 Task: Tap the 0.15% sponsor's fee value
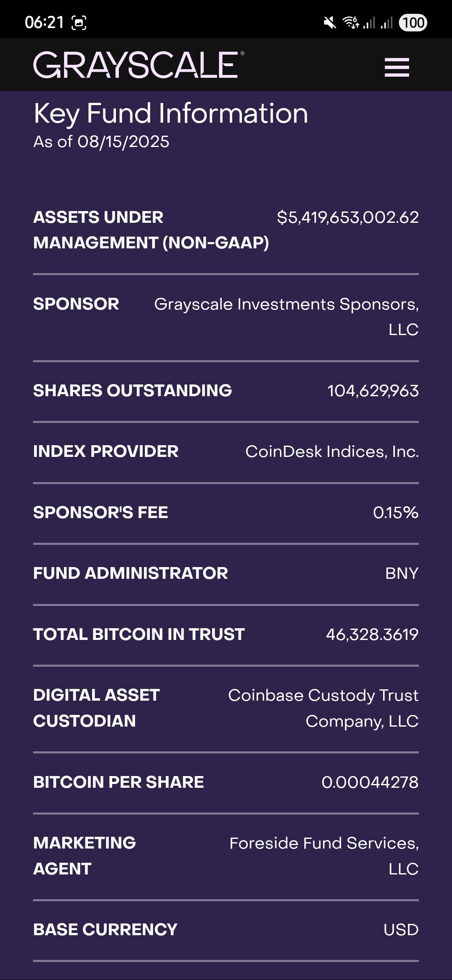point(395,513)
